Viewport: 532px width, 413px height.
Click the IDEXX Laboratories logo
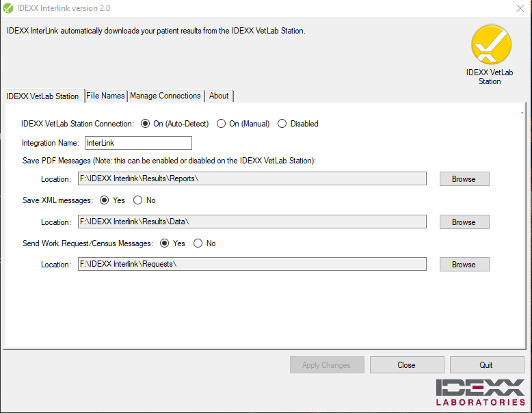click(480, 392)
